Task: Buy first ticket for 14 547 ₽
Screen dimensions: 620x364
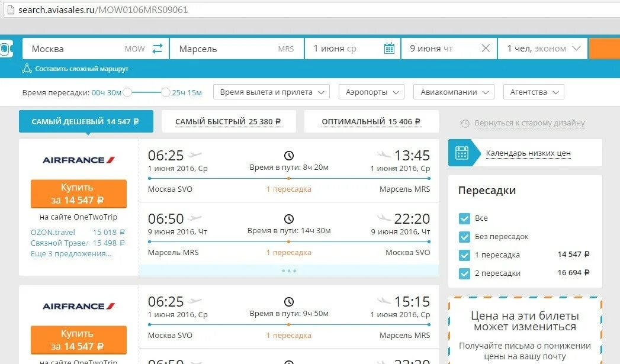Action: (79, 194)
